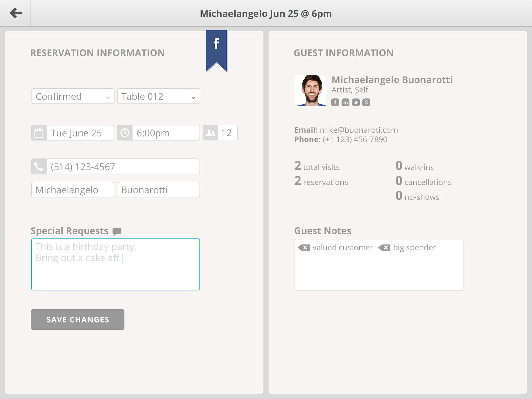This screenshot has width=532, height=399.
Task: Open guest's LinkedIn profile icon
Action: pyautogui.click(x=345, y=103)
